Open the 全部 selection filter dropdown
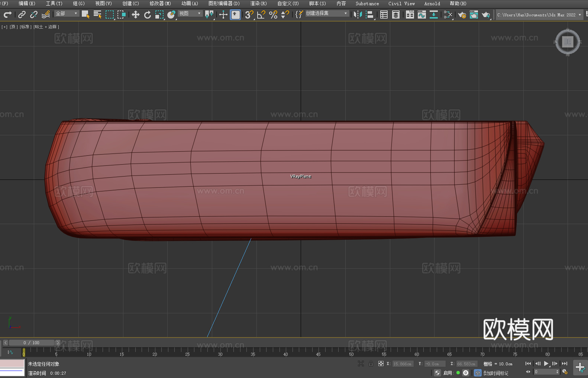Viewport: 588px width, 378px height. pos(67,13)
